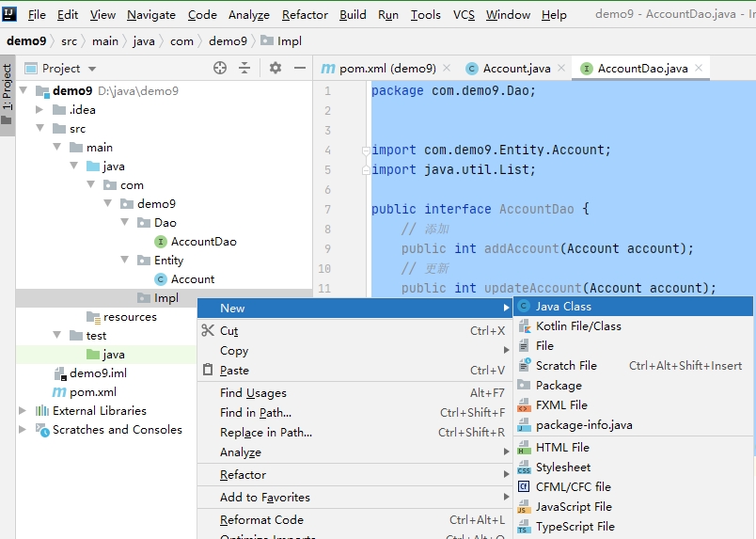Click the Cut scissors icon in context menu
The image size is (756, 539).
pos(208,331)
